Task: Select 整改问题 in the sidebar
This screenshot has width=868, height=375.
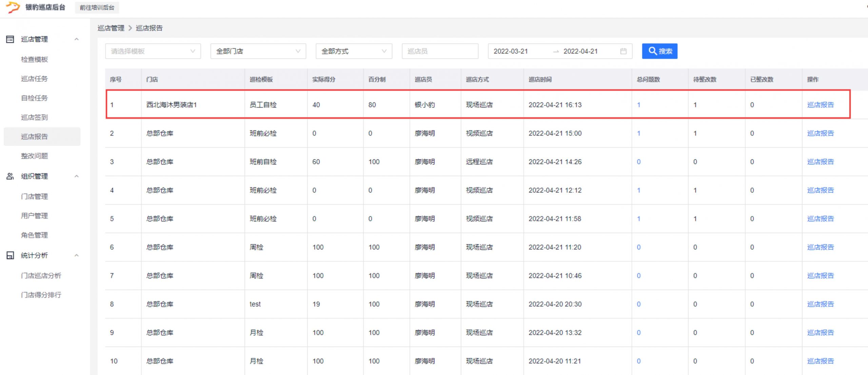Action: 34,156
